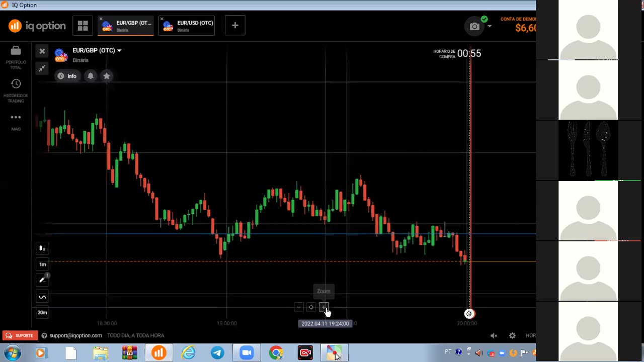The width and height of the screenshot is (644, 362).
Task: Open Telegram from the taskbar
Action: pyautogui.click(x=218, y=353)
